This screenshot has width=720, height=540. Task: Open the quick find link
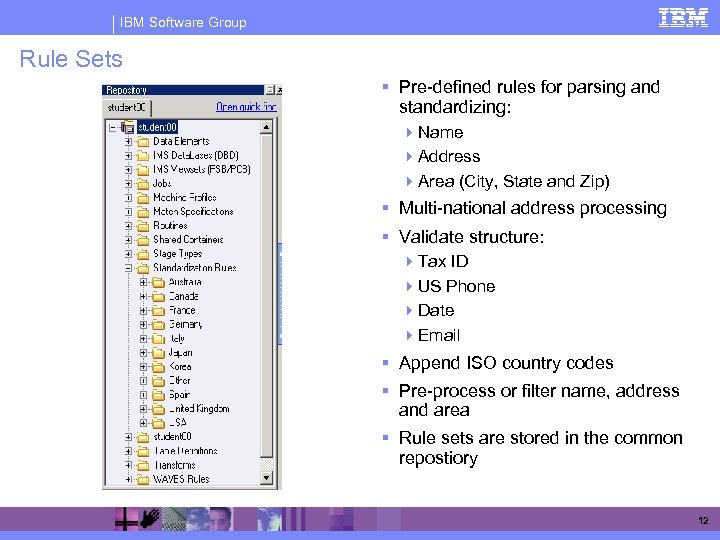click(x=246, y=107)
